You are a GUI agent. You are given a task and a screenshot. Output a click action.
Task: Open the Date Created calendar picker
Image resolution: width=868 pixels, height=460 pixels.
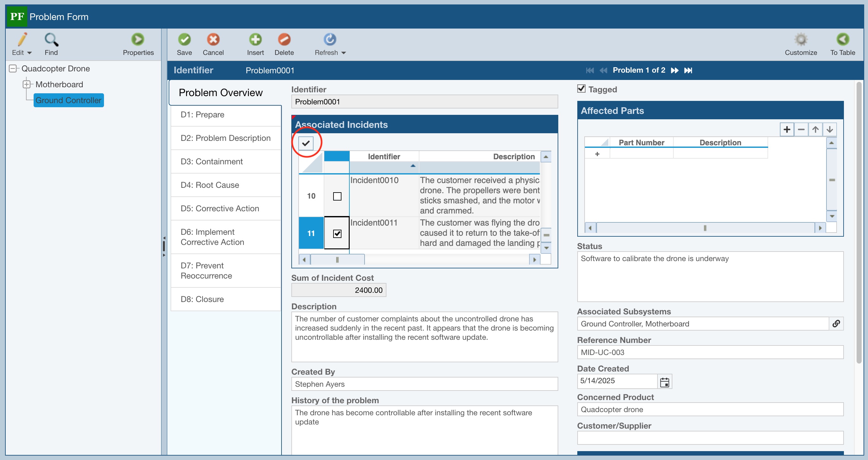pyautogui.click(x=664, y=382)
